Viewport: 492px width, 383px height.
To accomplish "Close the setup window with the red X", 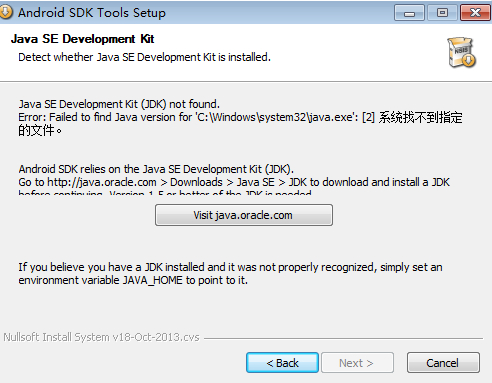I will click(475, 13).
